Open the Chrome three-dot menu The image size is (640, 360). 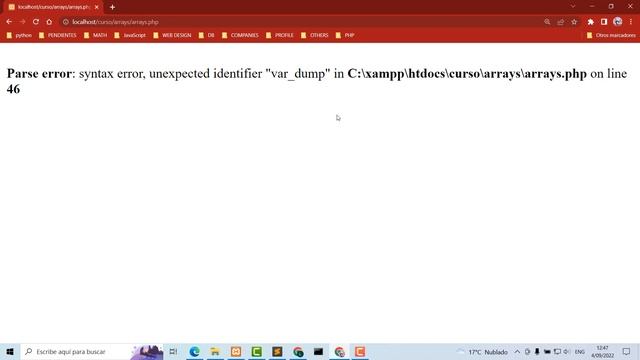tap(631, 22)
